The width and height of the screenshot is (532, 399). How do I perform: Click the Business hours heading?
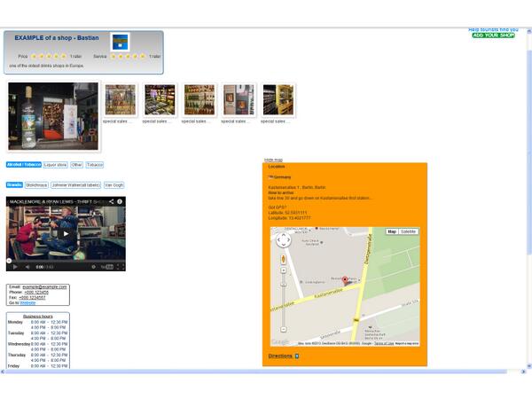pyautogui.click(x=37, y=317)
